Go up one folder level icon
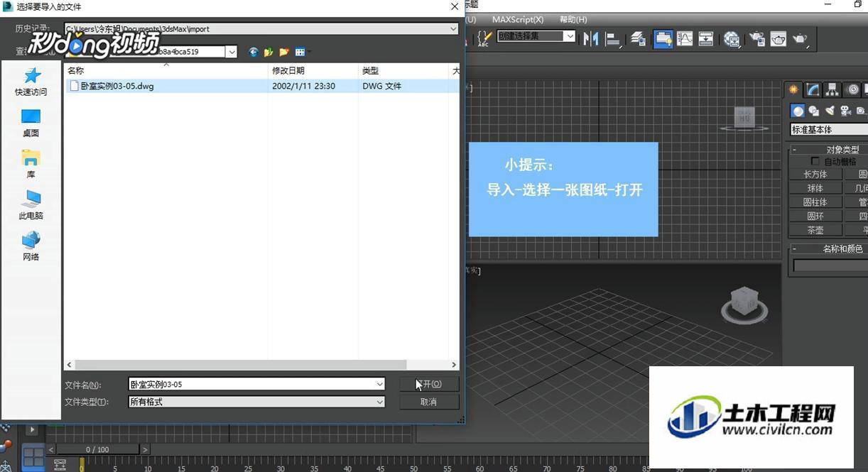This screenshot has height=472, width=868. point(268,52)
